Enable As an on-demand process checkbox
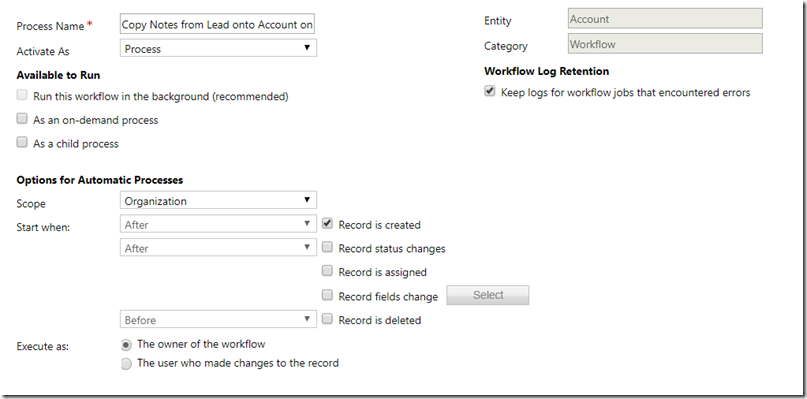 (22, 119)
